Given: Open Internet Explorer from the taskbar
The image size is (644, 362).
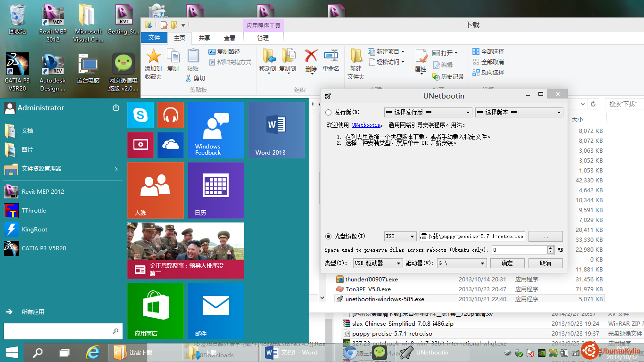Looking at the screenshot, I should (x=93, y=352).
